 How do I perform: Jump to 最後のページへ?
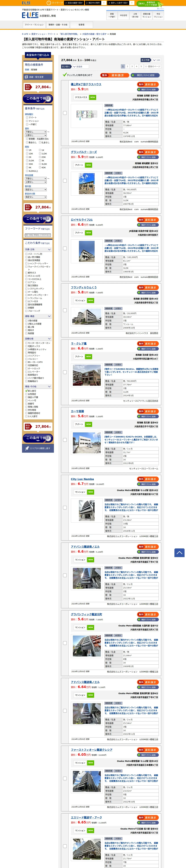point(152,67)
